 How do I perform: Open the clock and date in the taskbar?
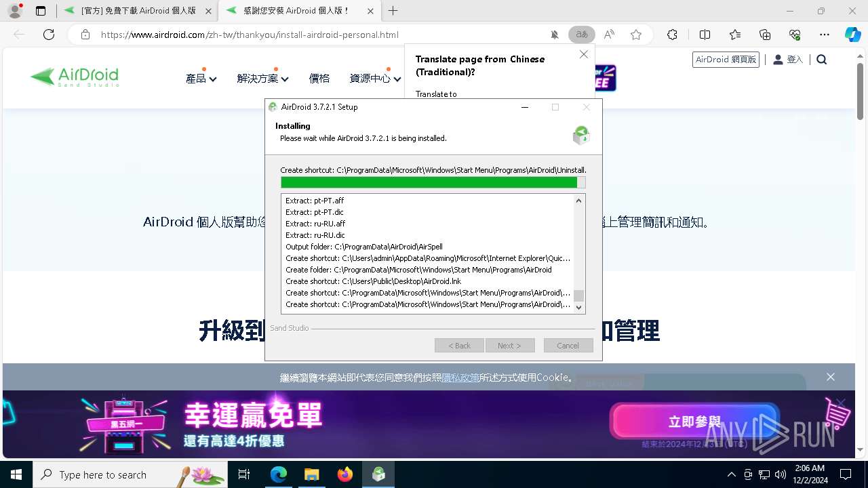[809, 474]
